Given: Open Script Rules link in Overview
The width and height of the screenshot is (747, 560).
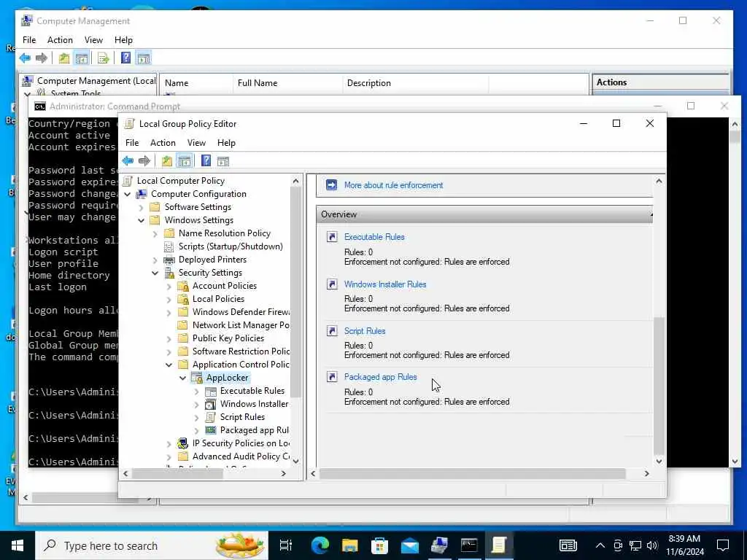Looking at the screenshot, I should click(x=365, y=331).
